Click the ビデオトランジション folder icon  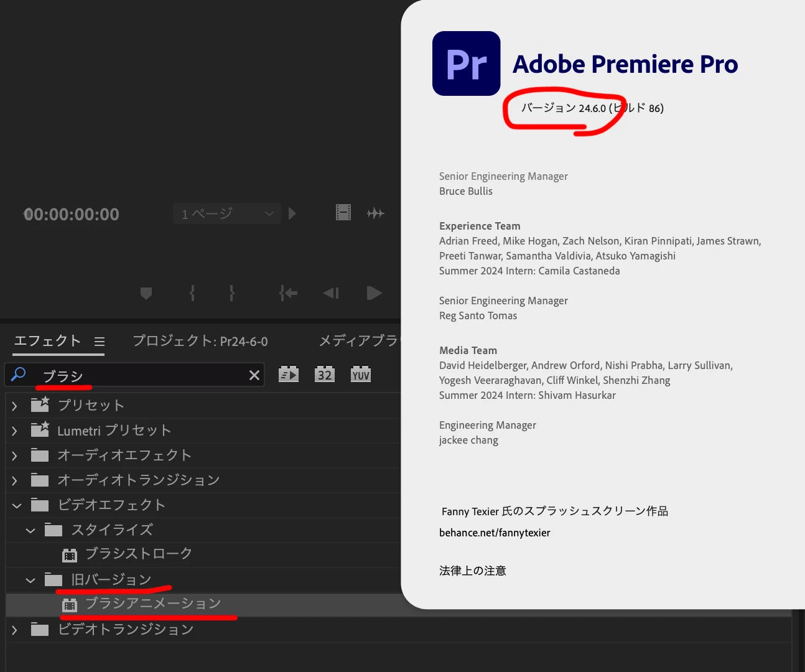tap(40, 629)
